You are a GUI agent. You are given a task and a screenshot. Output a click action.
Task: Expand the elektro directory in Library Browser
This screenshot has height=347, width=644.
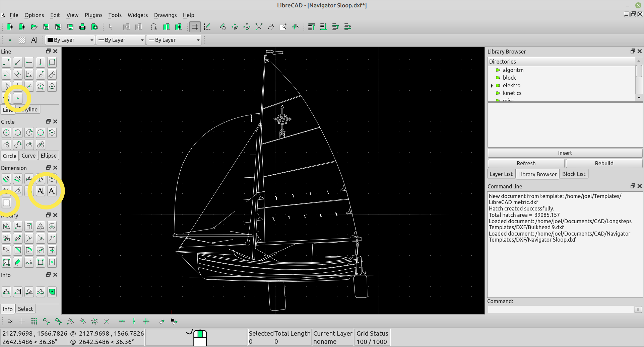[492, 85]
